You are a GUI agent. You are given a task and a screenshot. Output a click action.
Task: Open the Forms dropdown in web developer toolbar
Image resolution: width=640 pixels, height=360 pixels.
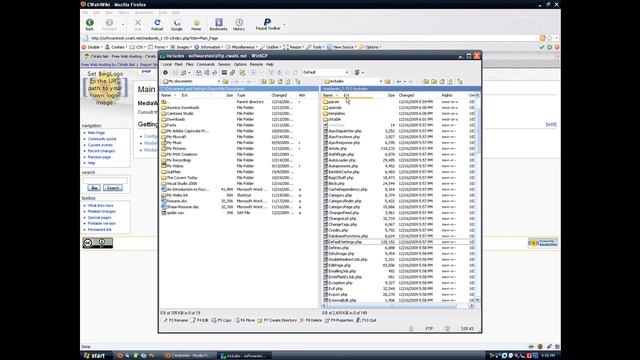pyautogui.click(x=158, y=47)
